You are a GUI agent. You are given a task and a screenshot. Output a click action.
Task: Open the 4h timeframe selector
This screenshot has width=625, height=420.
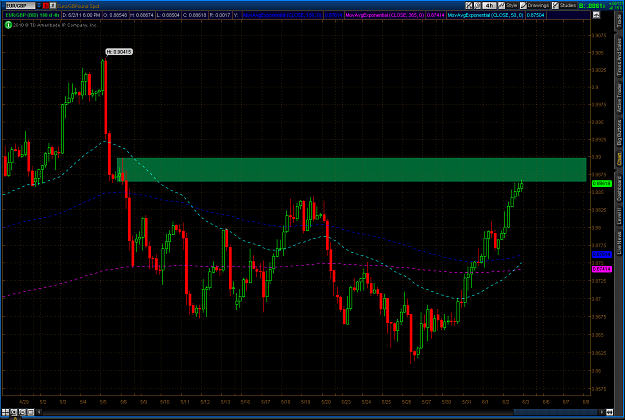[x=489, y=5]
